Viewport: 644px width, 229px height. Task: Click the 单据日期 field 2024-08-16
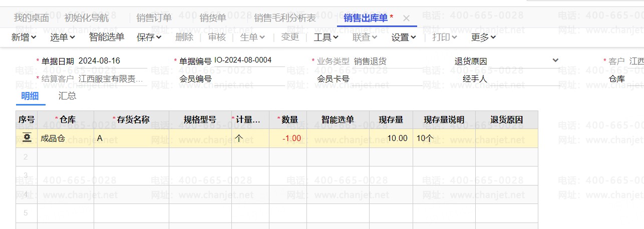coord(113,61)
